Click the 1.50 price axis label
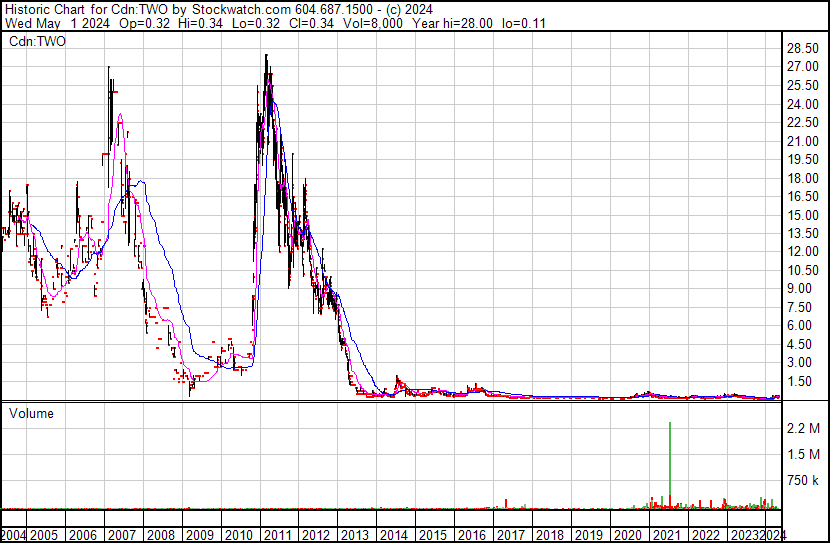 [x=800, y=381]
